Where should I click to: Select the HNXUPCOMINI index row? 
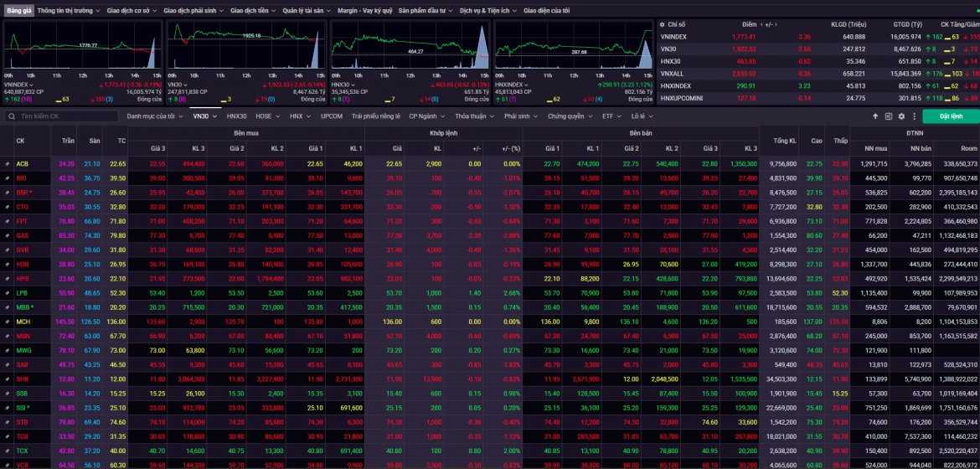pyautogui.click(x=818, y=98)
